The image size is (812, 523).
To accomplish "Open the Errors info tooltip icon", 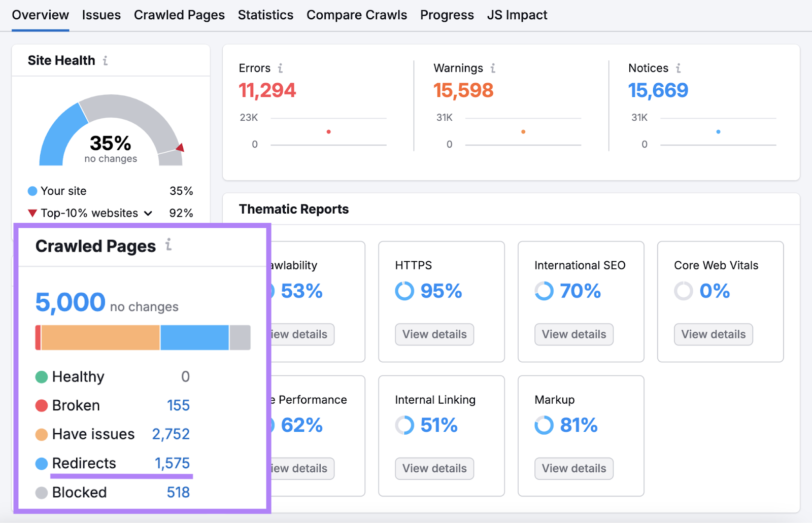I will pyautogui.click(x=281, y=67).
